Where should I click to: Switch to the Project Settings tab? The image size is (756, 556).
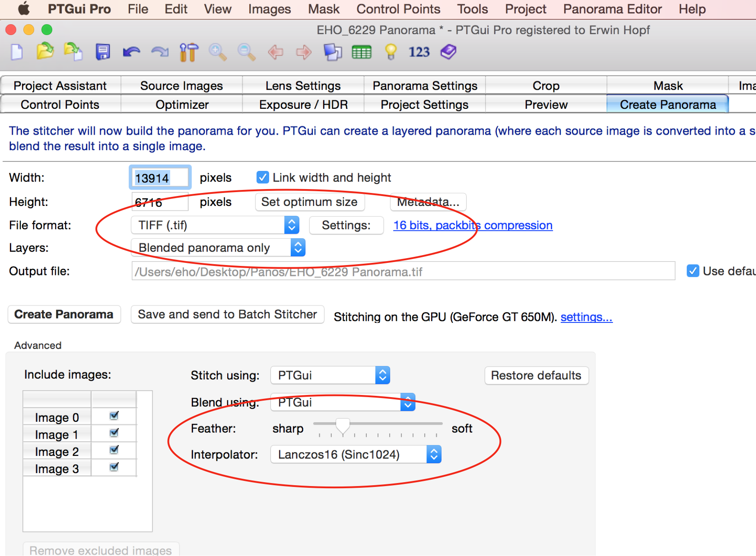(x=425, y=104)
